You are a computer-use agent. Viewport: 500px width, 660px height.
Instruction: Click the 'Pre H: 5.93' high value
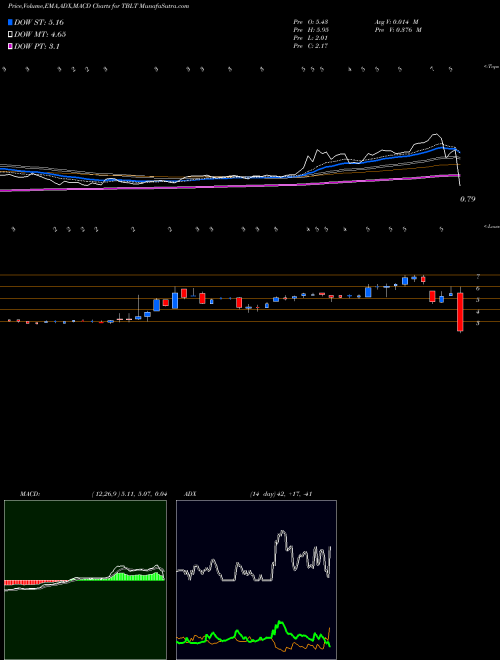coord(311,30)
